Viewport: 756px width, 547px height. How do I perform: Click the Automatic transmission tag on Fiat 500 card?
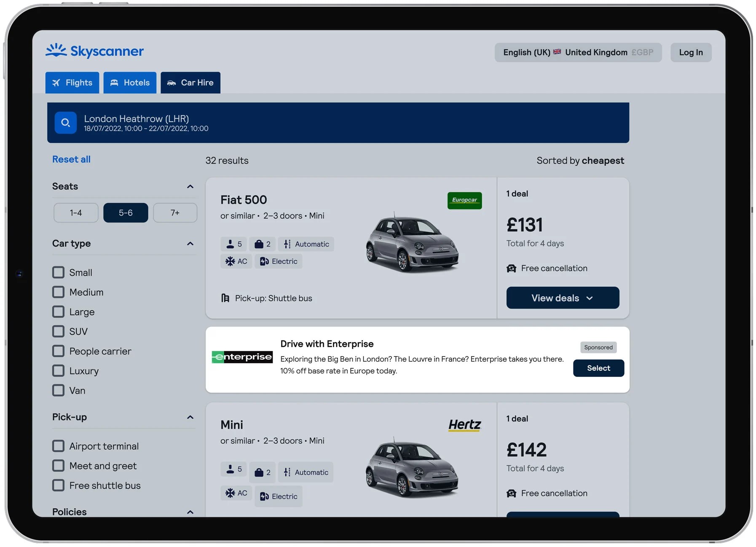306,244
